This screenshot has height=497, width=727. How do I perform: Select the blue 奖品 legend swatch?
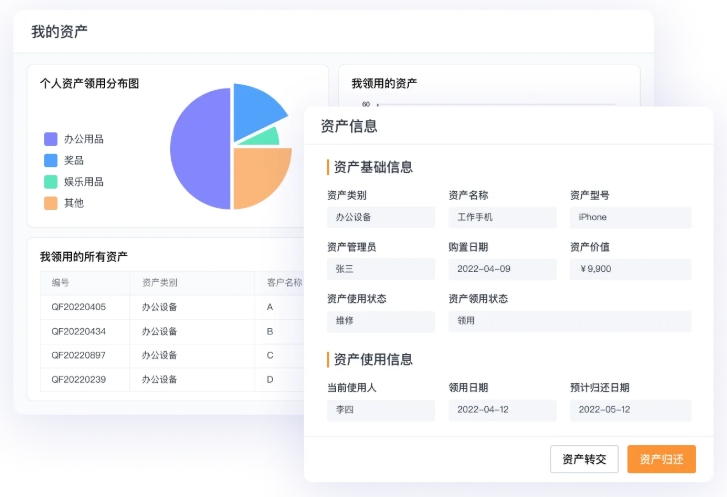point(51,160)
